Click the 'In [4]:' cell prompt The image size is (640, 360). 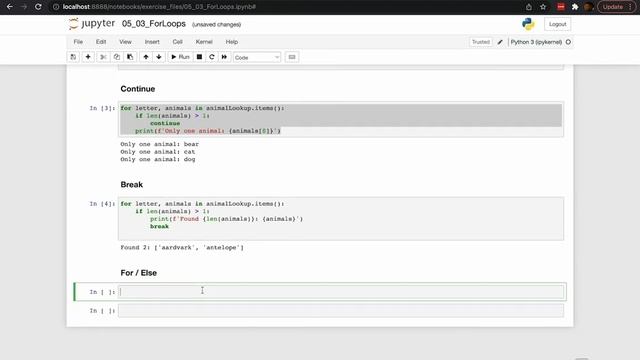[x=102, y=204]
